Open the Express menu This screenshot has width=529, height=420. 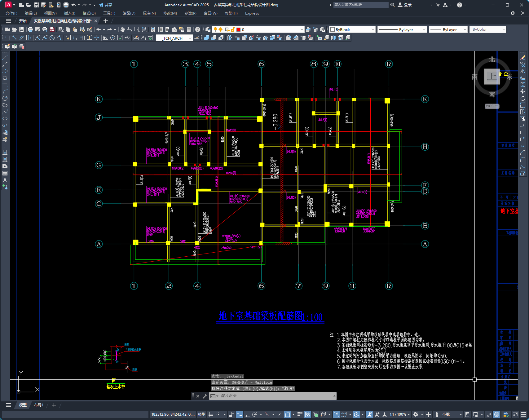click(x=252, y=13)
